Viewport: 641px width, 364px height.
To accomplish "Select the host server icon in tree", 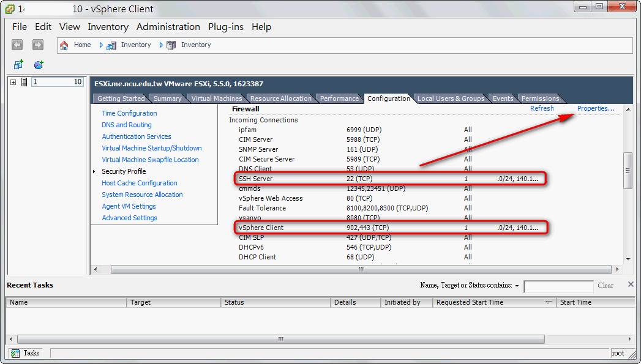I will [x=24, y=82].
